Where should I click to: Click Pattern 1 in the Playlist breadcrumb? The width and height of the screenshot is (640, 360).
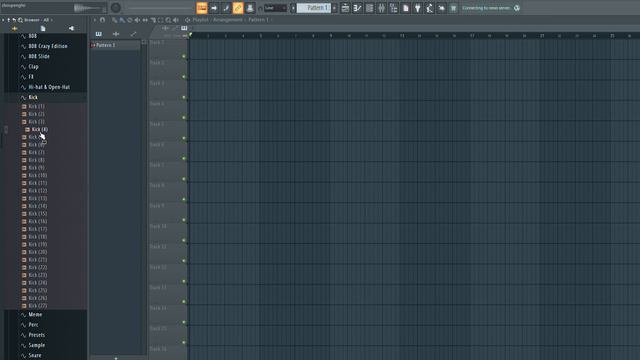click(x=258, y=20)
